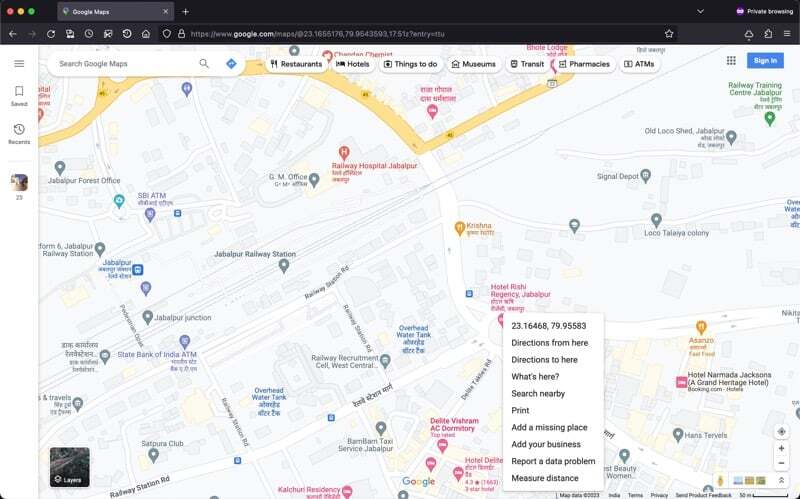The height and width of the screenshot is (499, 800).
Task: Zoom out with the minus button
Action: [781, 463]
